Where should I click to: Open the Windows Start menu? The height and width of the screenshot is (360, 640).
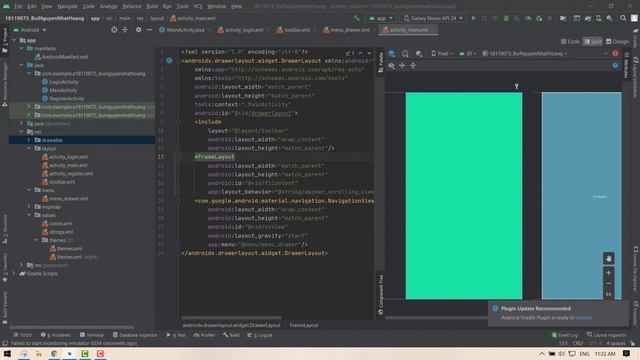pyautogui.click(x=7, y=353)
